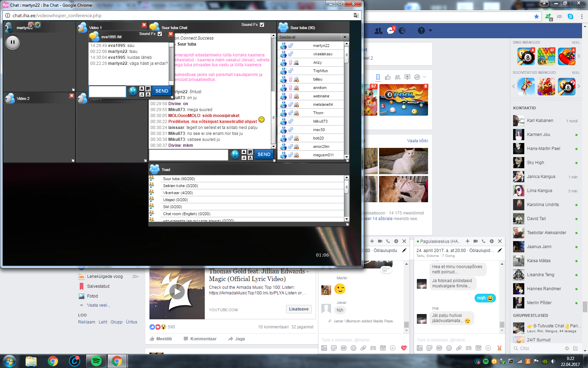Close the Video 1 panel
Viewport: 588px width, 368px height.
pyautogui.click(x=144, y=25)
